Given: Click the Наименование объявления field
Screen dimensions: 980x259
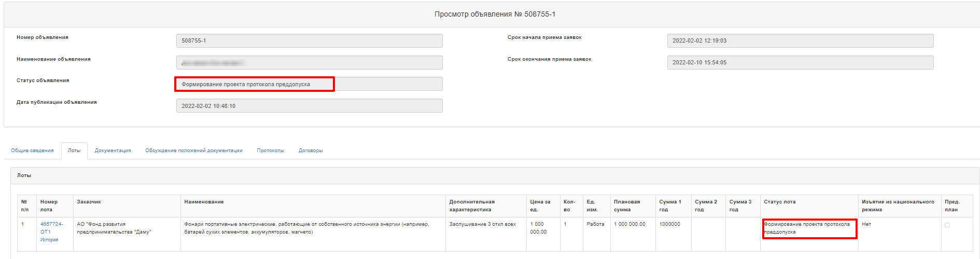Looking at the screenshot, I should (x=310, y=62).
